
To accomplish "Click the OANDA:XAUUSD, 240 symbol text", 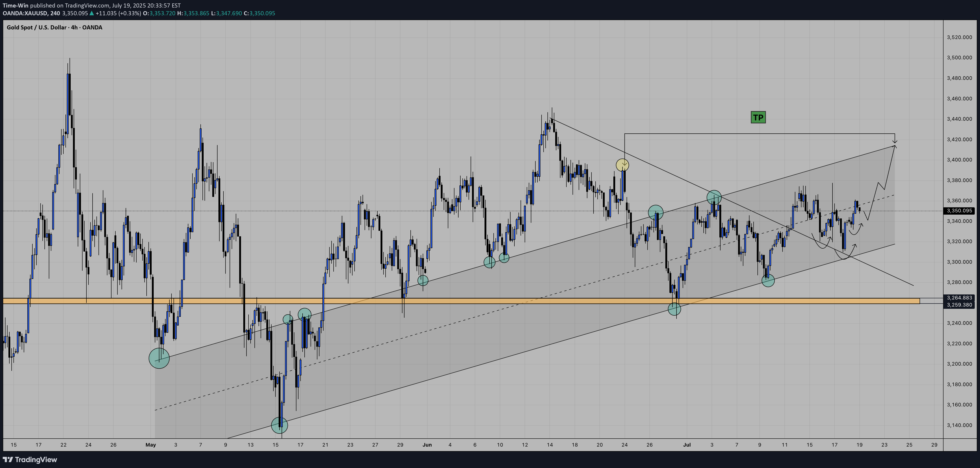I will coord(31,13).
